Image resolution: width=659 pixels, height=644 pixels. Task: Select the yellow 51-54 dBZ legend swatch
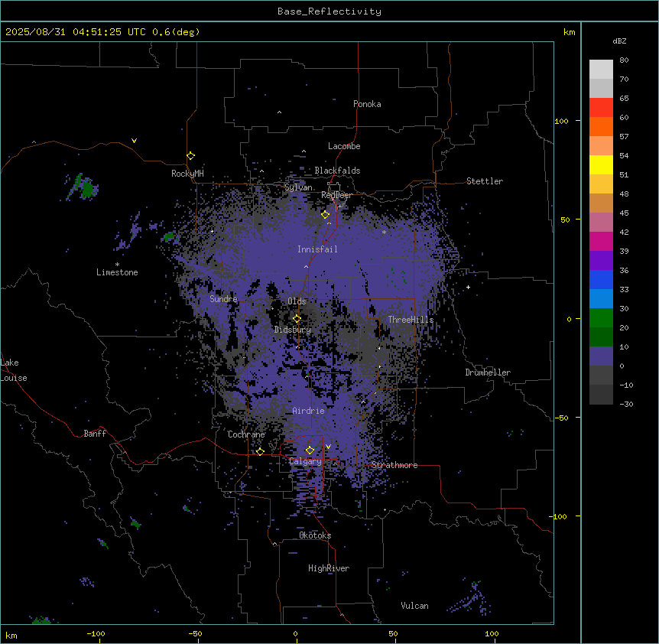click(601, 164)
